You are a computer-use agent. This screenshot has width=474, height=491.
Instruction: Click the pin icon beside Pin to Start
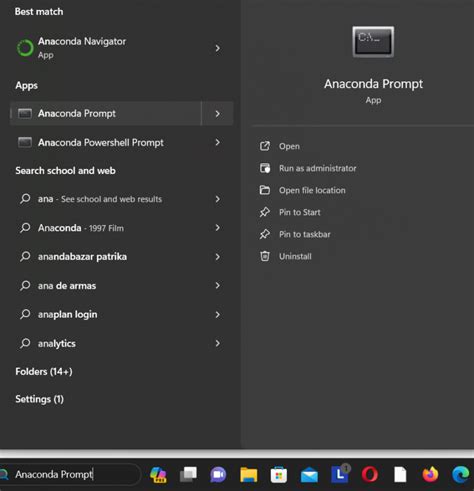265,212
